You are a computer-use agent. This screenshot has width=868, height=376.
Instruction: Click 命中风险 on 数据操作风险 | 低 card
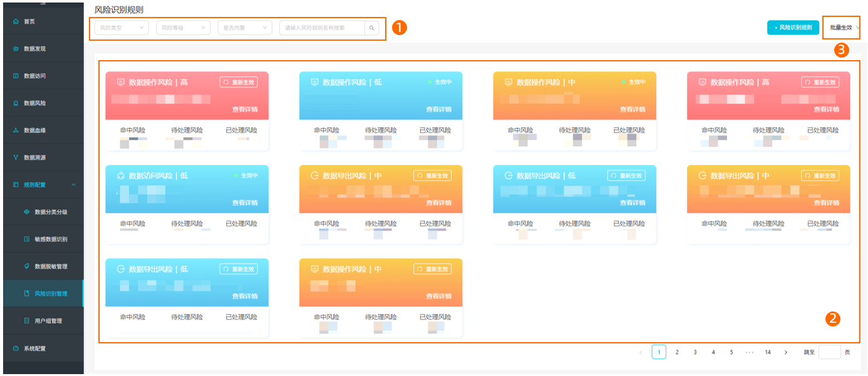point(326,130)
